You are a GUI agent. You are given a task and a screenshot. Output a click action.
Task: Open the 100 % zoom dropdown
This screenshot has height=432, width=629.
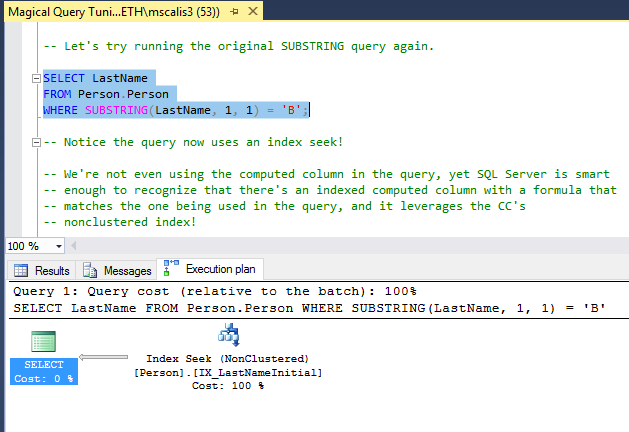(x=59, y=246)
